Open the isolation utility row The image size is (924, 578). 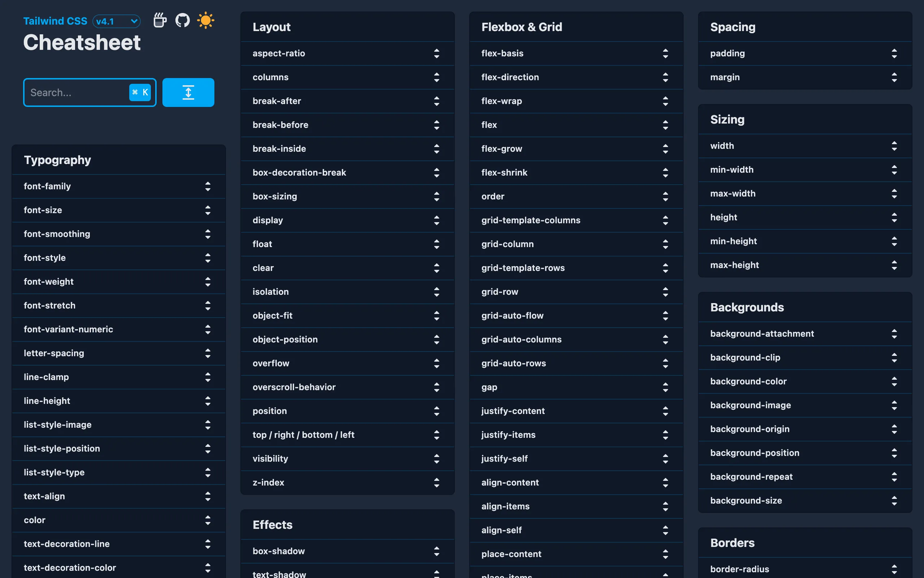click(348, 292)
